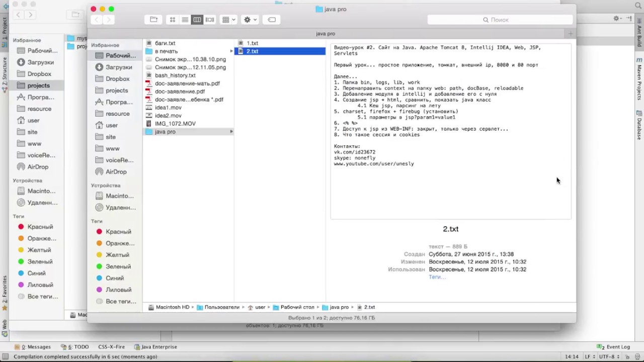The image size is (644, 362).
Task: Open LF line separator dropdown
Action: click(x=590, y=356)
